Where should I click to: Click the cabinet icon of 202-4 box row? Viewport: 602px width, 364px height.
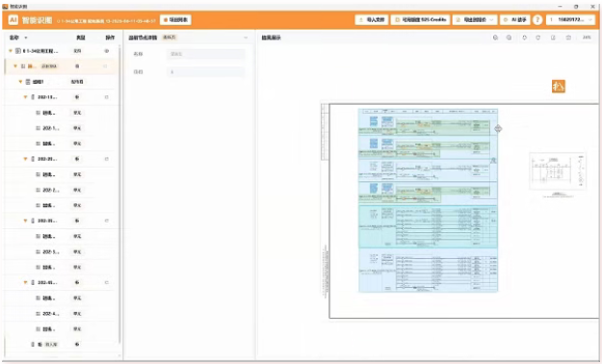pyautogui.click(x=33, y=282)
